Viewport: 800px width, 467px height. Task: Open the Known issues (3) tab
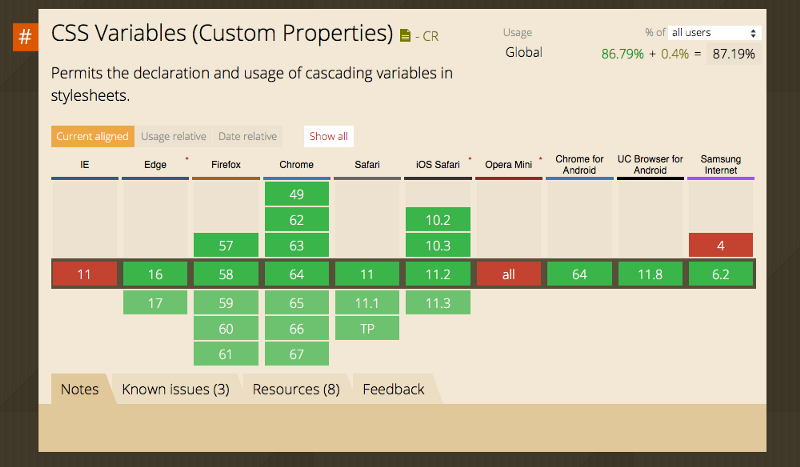click(176, 389)
